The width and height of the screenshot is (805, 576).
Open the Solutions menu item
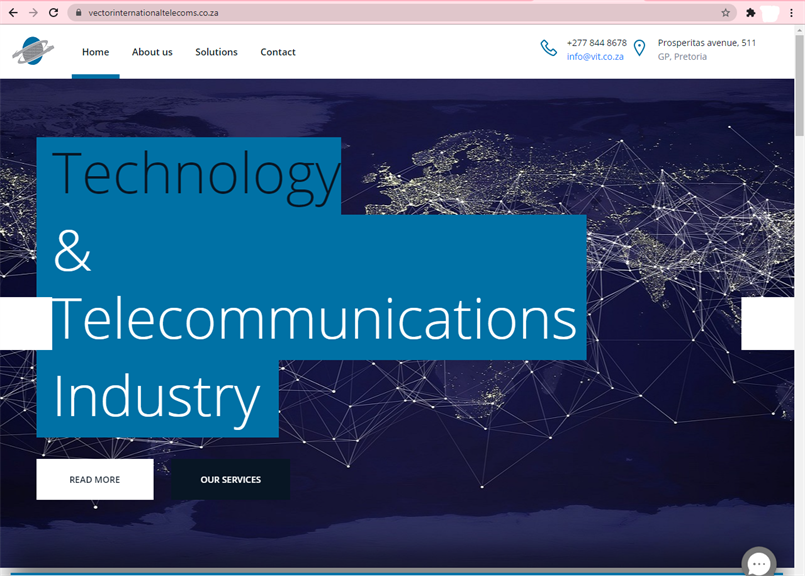[216, 52]
